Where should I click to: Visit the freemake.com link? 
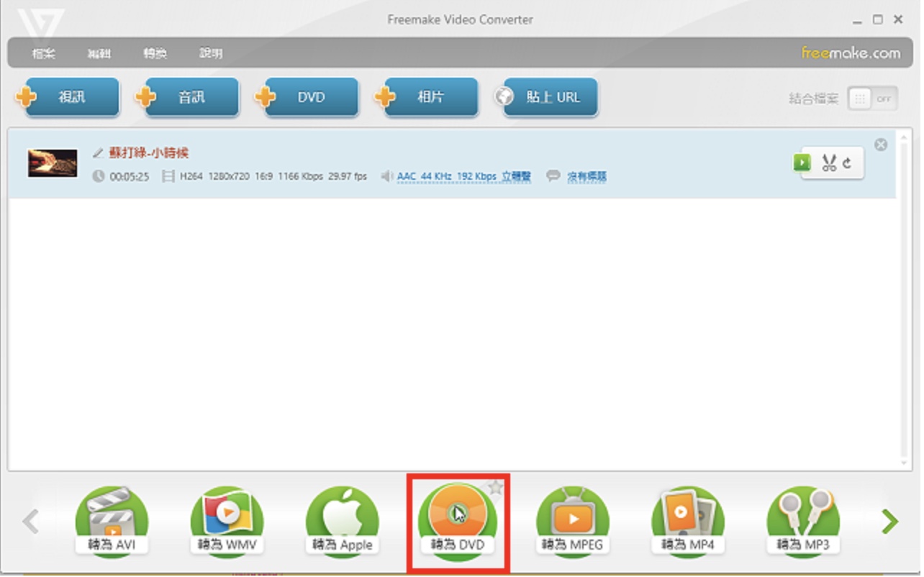click(x=851, y=53)
